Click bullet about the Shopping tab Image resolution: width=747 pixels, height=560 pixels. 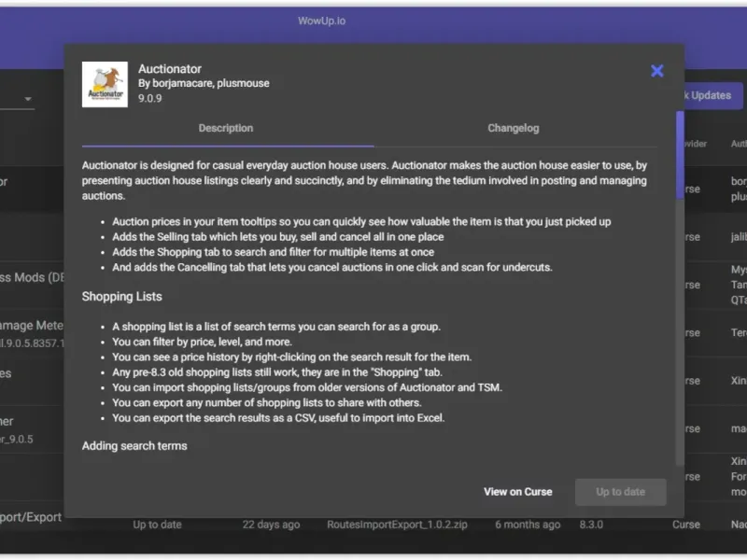273,252
